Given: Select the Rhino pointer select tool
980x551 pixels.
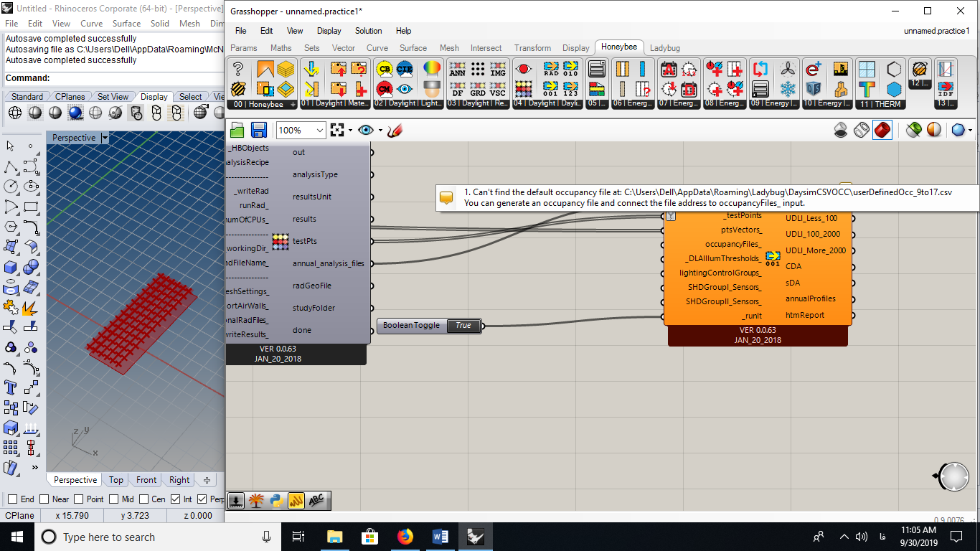Looking at the screenshot, I should (x=11, y=146).
